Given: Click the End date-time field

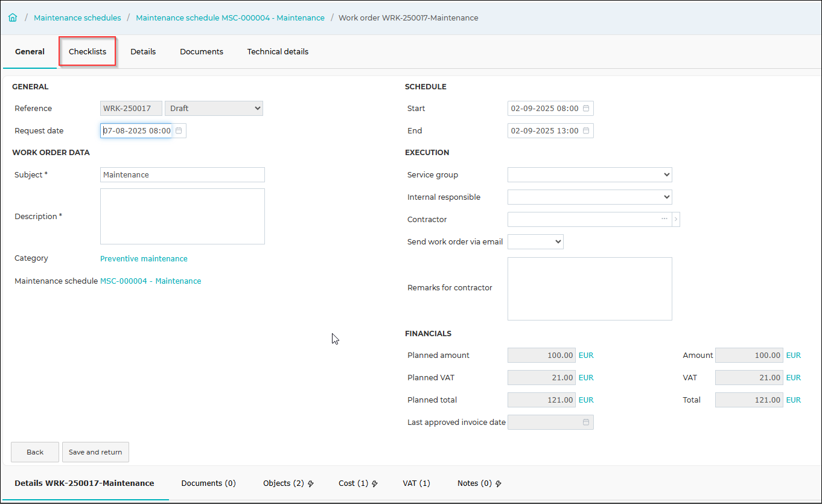Looking at the screenshot, I should 544,130.
